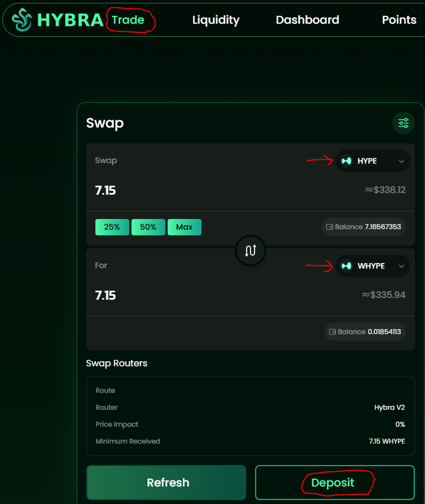Click the 7.15 WHYPE minimum received value
Screen dimensions: 425x504
coord(387,441)
